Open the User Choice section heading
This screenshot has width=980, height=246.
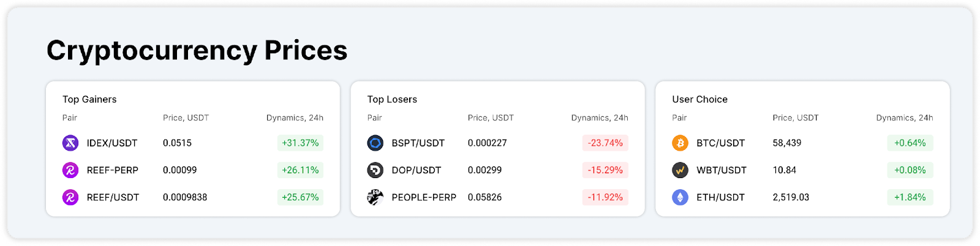pyautogui.click(x=699, y=99)
